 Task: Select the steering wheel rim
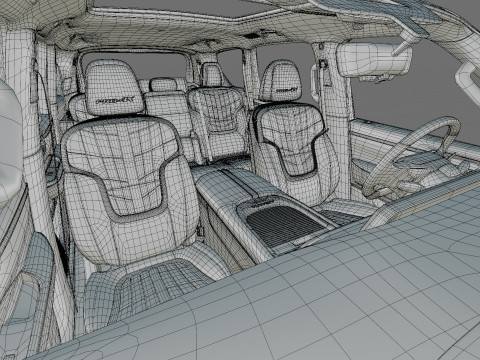412,157
